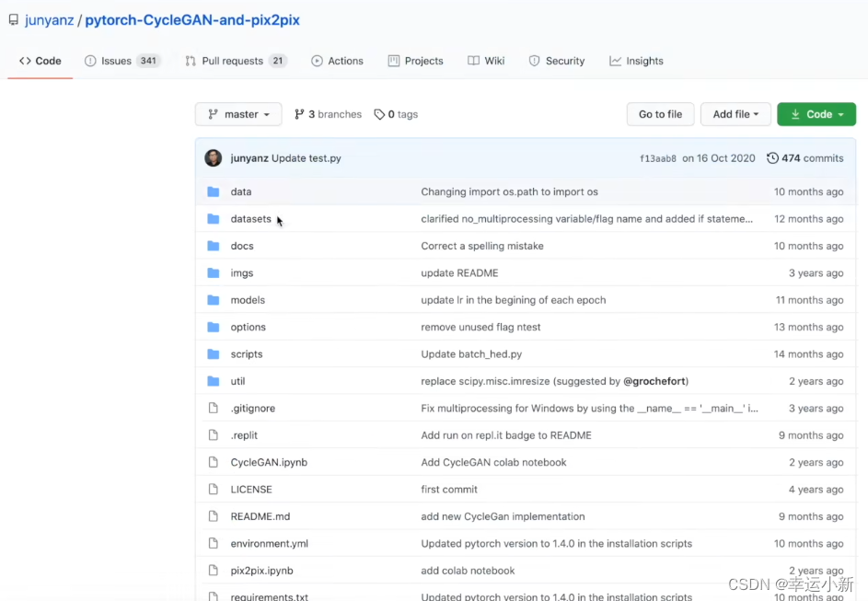
Task: View the 0 tags link
Action: point(396,114)
